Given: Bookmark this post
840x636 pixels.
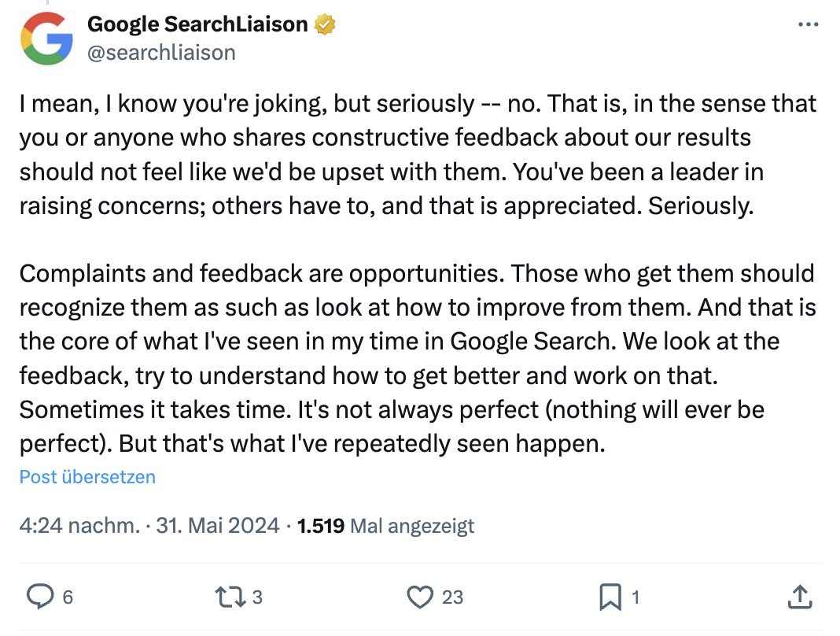Looking at the screenshot, I should (x=610, y=597).
